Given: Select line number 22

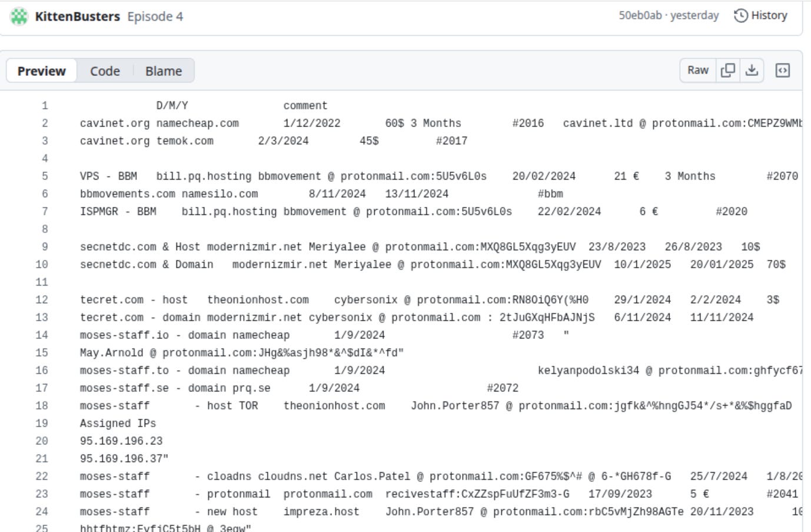Looking at the screenshot, I should [41, 477].
